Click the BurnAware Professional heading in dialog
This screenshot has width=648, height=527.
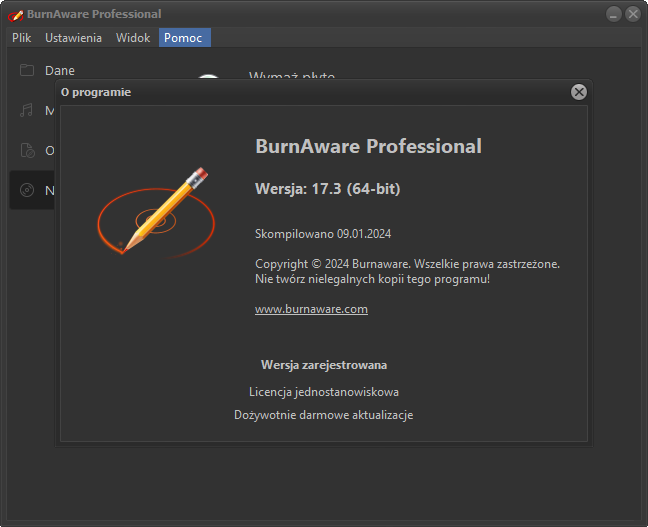[368, 146]
